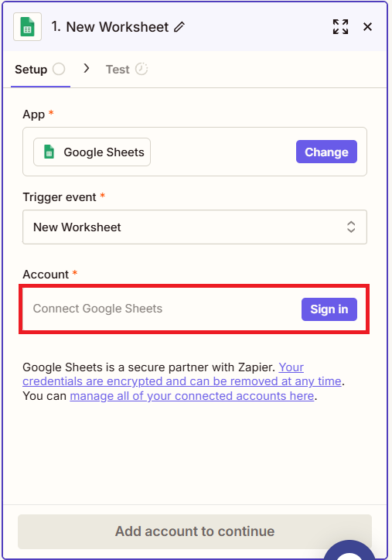Click the Google Sheets app chip icon

[49, 152]
